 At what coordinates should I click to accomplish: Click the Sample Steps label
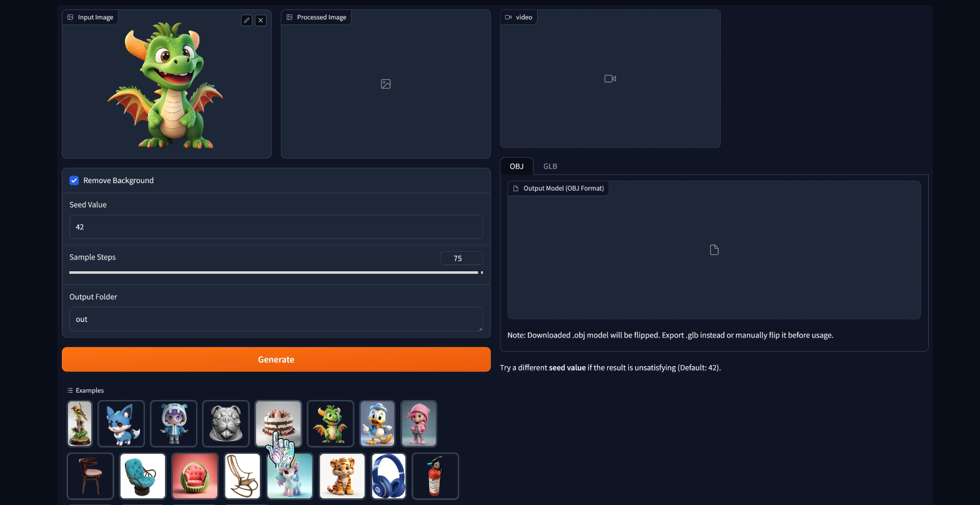(92, 257)
